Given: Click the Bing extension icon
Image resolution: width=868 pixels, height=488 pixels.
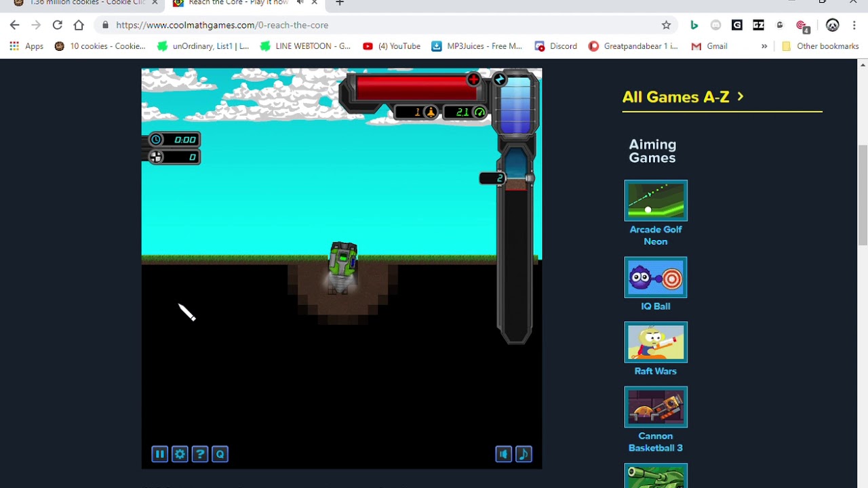Looking at the screenshot, I should tap(694, 25).
